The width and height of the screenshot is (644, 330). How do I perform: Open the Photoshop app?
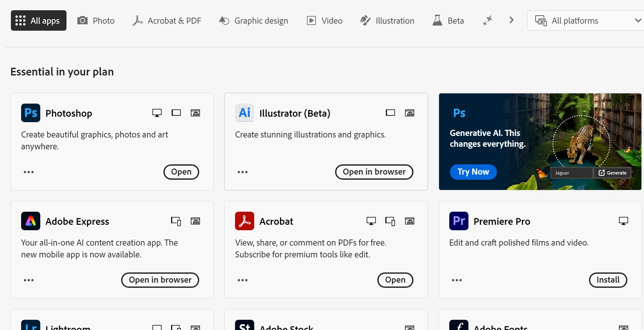coord(181,172)
